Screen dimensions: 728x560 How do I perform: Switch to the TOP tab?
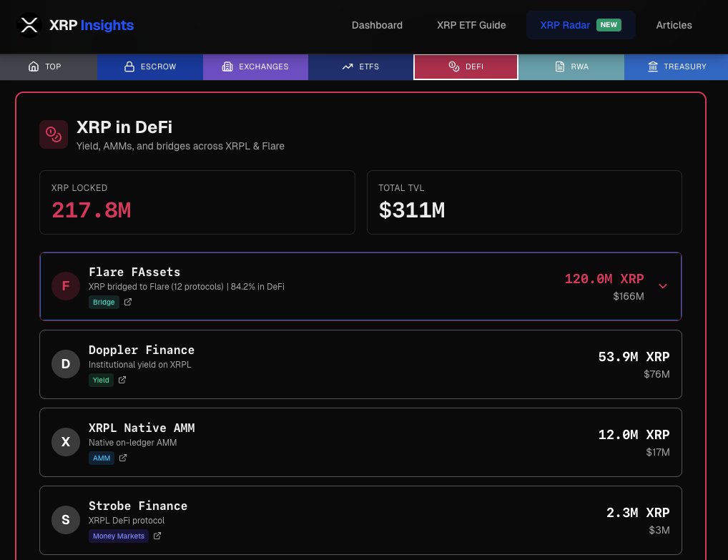[49, 67]
